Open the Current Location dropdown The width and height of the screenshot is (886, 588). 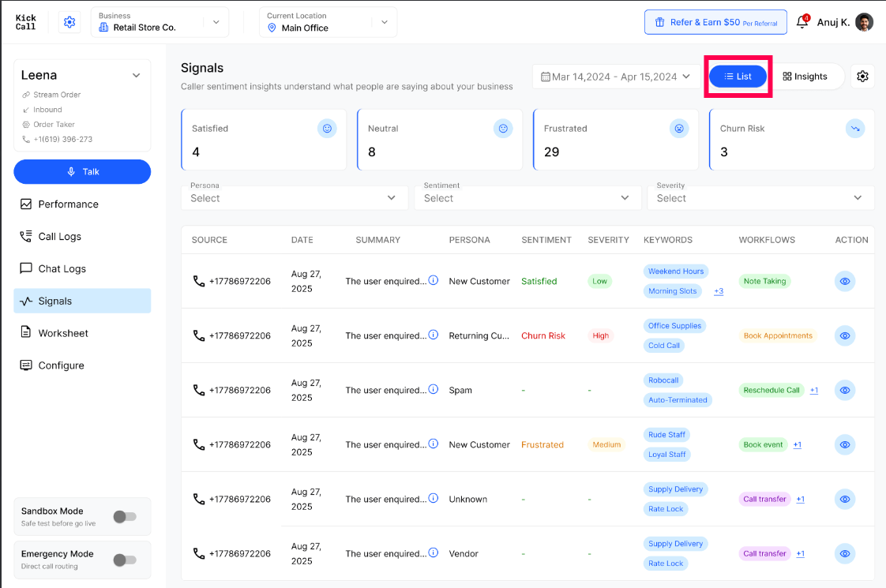tap(328, 22)
